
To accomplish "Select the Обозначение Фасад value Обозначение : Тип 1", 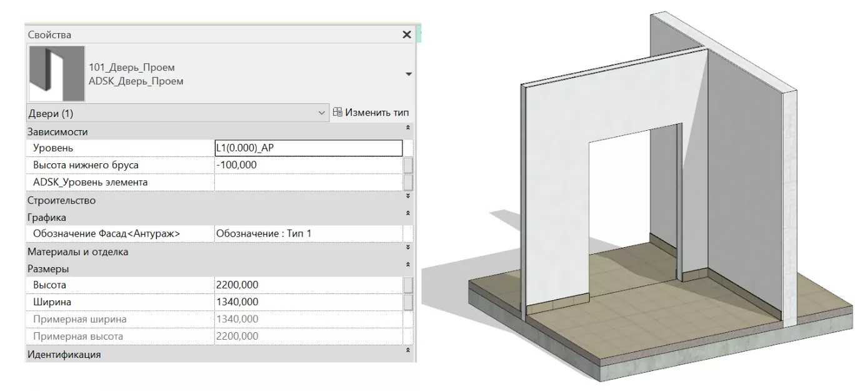I will [307, 233].
